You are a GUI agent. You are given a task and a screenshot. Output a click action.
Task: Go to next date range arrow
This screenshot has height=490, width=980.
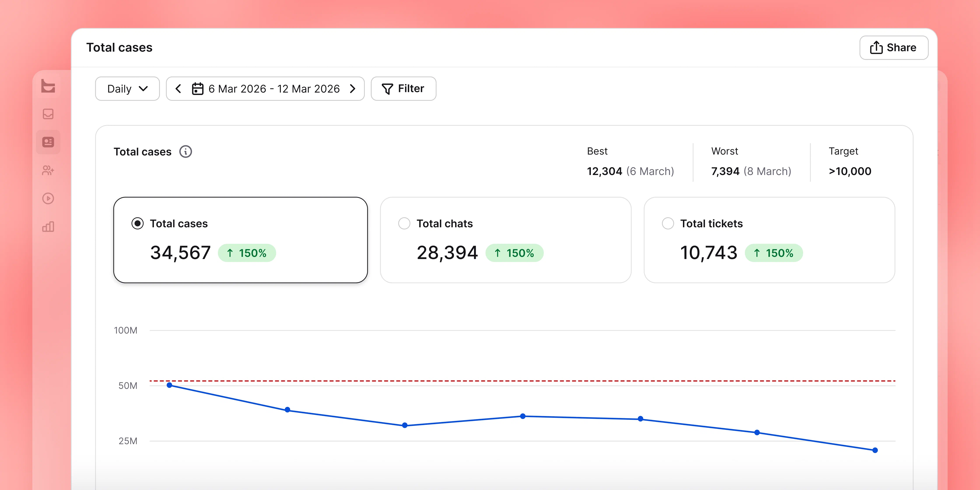point(353,89)
